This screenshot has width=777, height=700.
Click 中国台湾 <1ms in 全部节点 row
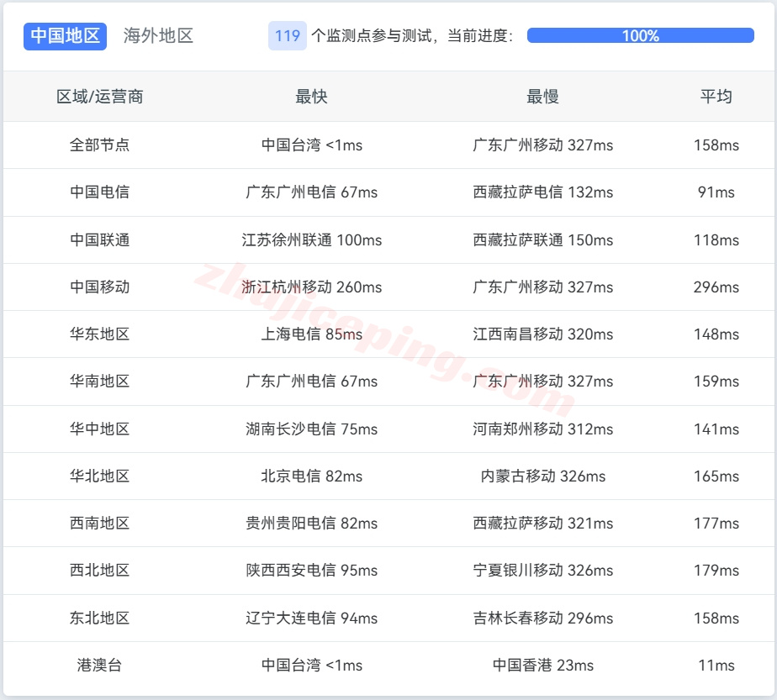click(x=312, y=145)
